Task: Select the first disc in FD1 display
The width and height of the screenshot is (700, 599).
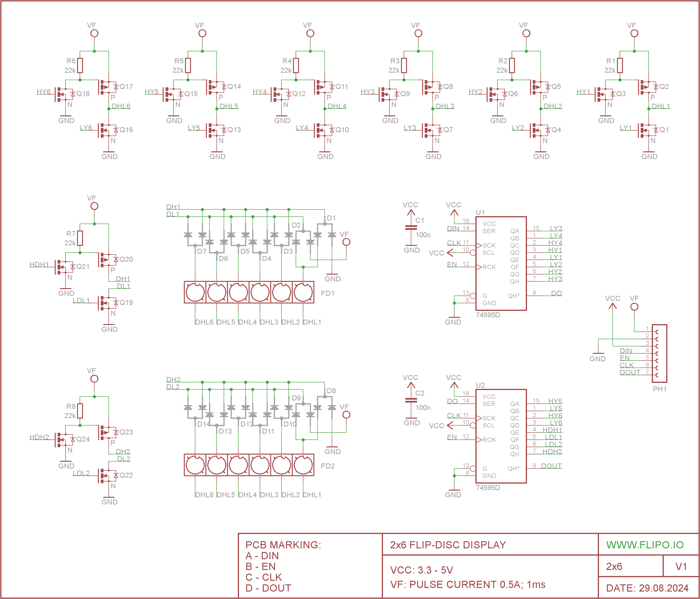Action: pyautogui.click(x=195, y=292)
